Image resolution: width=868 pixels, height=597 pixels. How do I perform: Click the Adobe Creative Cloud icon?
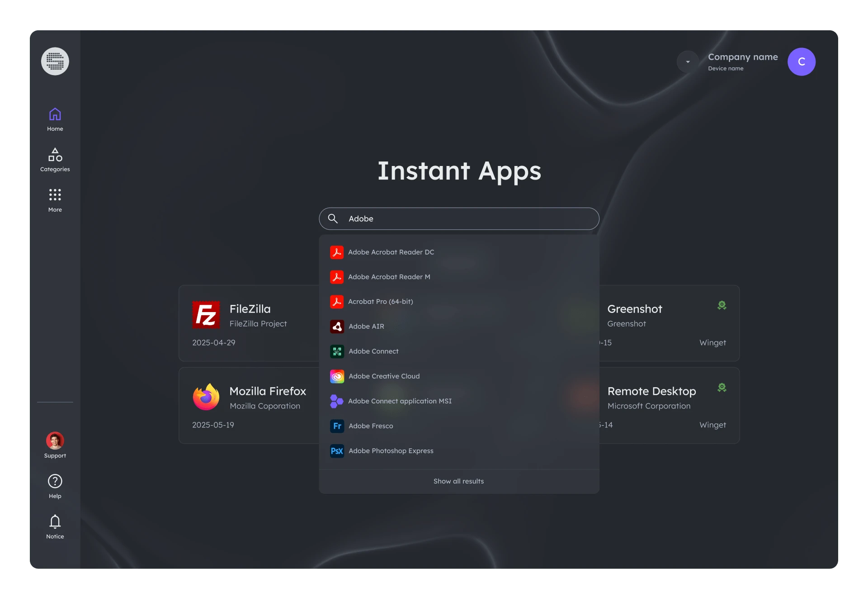tap(337, 376)
